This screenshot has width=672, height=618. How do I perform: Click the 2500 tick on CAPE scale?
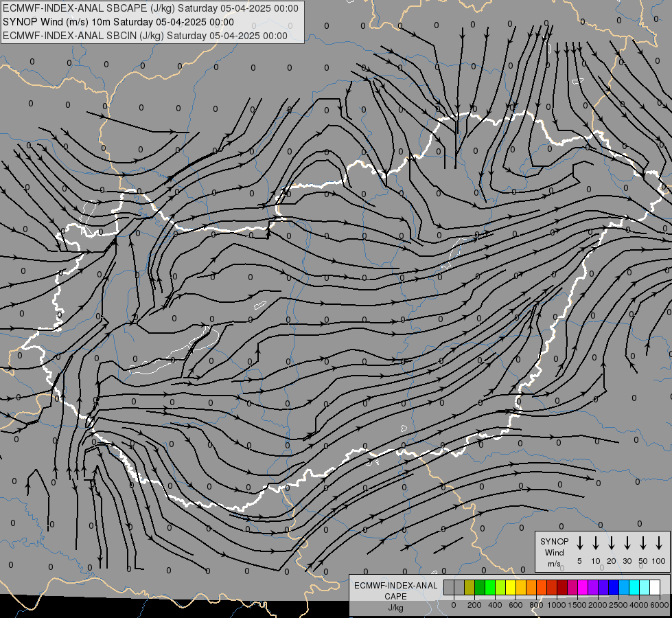pos(618,605)
